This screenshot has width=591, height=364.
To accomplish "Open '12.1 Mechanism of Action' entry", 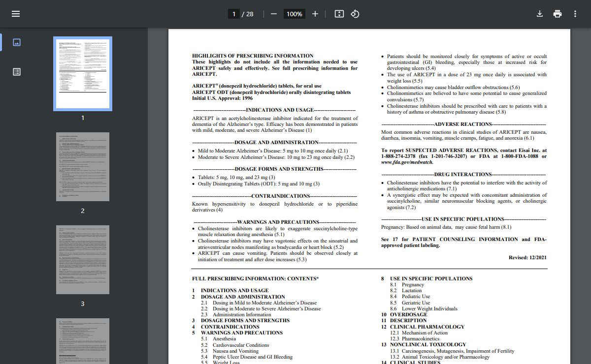I will click(x=419, y=333).
